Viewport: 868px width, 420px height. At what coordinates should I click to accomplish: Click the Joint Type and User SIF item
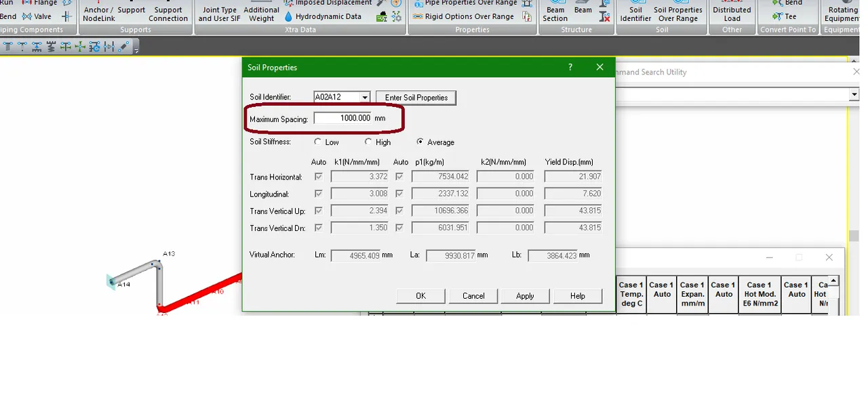(218, 14)
